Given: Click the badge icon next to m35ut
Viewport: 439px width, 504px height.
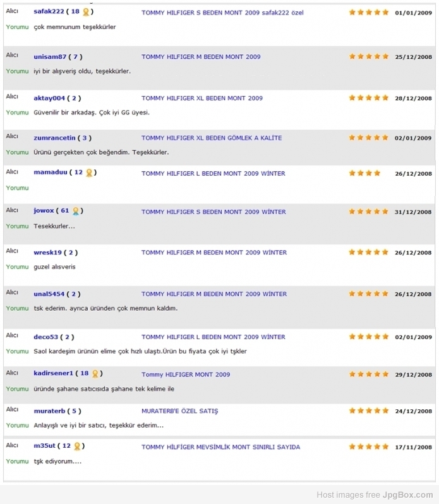Looking at the screenshot, I should pyautogui.click(x=77, y=447).
